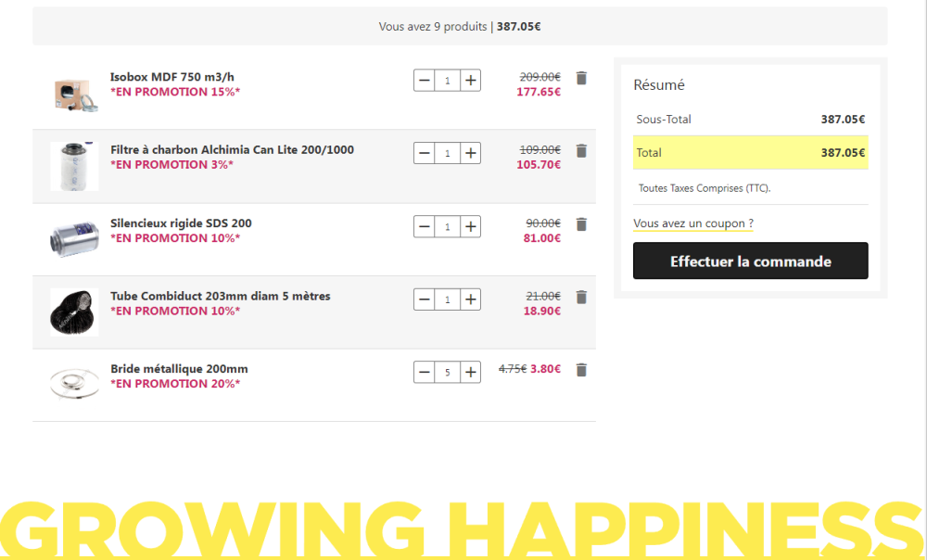Decrease quantity of Tube Combiduct 203mm
Viewport: 927px width, 560px height.
tap(424, 299)
